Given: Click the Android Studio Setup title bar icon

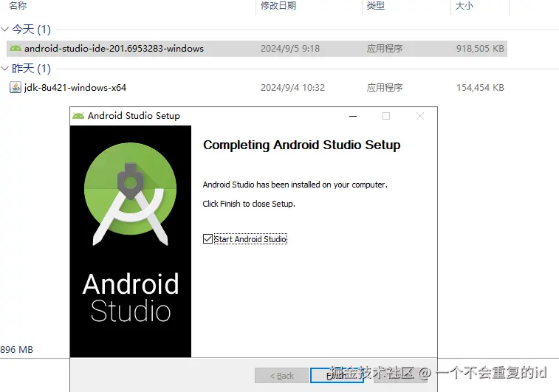Looking at the screenshot, I should [78, 115].
